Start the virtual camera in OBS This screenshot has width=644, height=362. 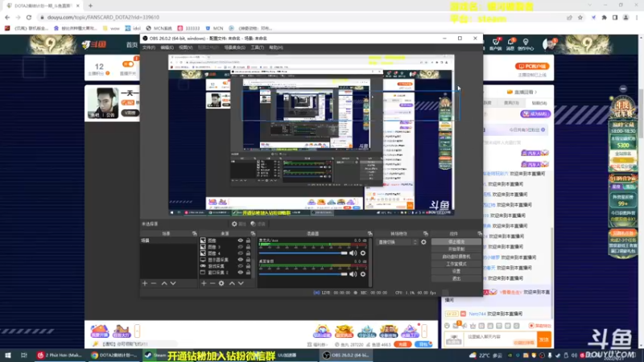pyautogui.click(x=456, y=257)
